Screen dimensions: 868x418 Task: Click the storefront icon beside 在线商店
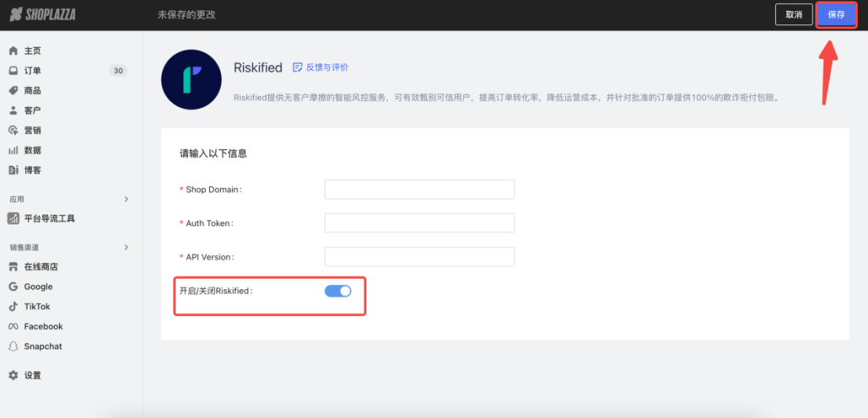(13, 267)
